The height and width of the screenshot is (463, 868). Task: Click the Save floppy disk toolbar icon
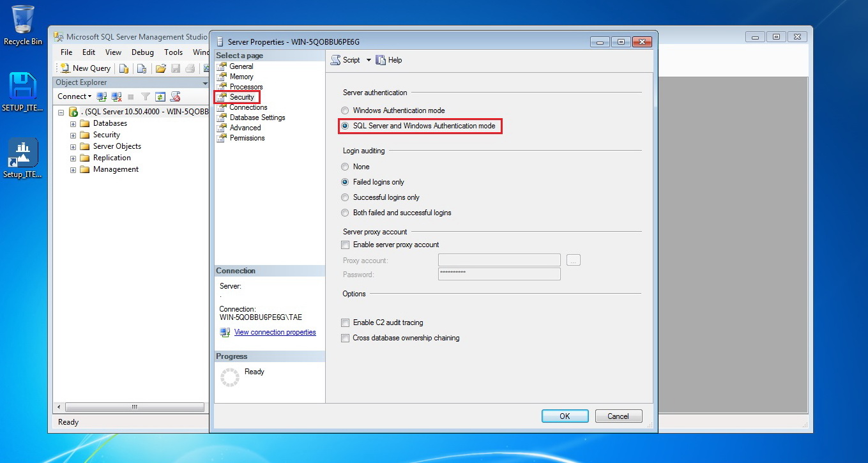175,68
